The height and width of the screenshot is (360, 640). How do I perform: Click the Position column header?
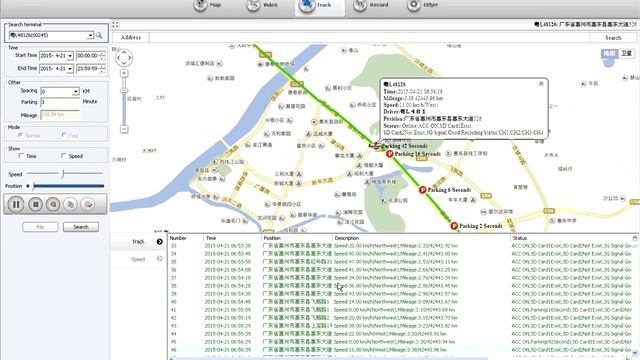pyautogui.click(x=297, y=238)
